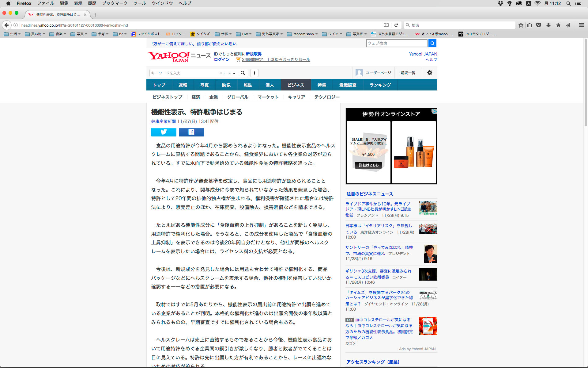The image size is (588, 368).
Task: Expand the 生活 bookmarks folder
Action: (12, 34)
